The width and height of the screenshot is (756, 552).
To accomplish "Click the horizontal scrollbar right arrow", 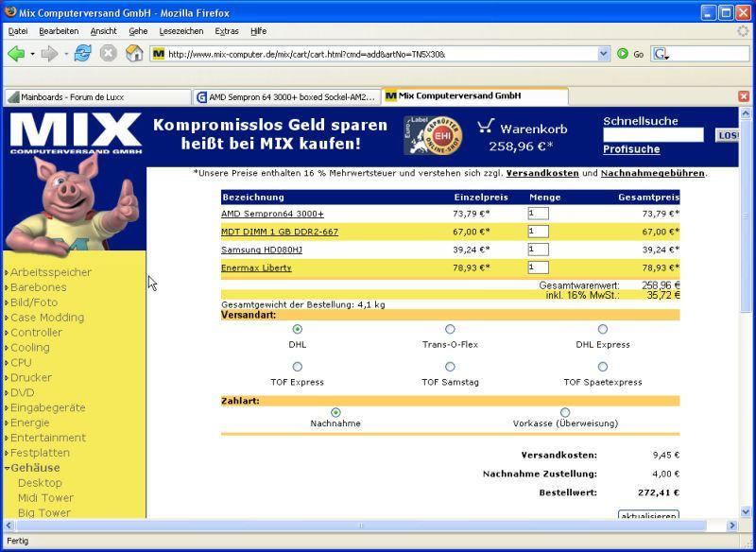I will (x=731, y=526).
